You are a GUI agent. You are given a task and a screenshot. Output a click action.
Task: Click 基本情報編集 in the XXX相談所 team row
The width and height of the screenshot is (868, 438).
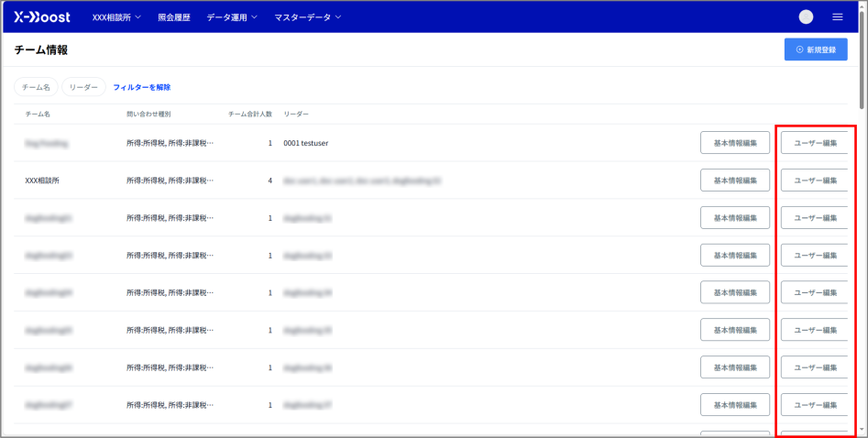point(735,181)
